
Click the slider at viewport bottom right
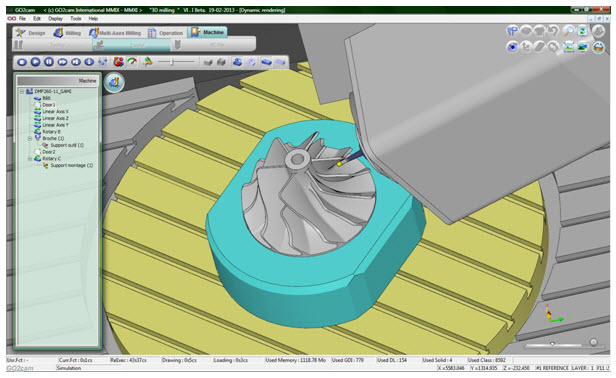click(553, 344)
